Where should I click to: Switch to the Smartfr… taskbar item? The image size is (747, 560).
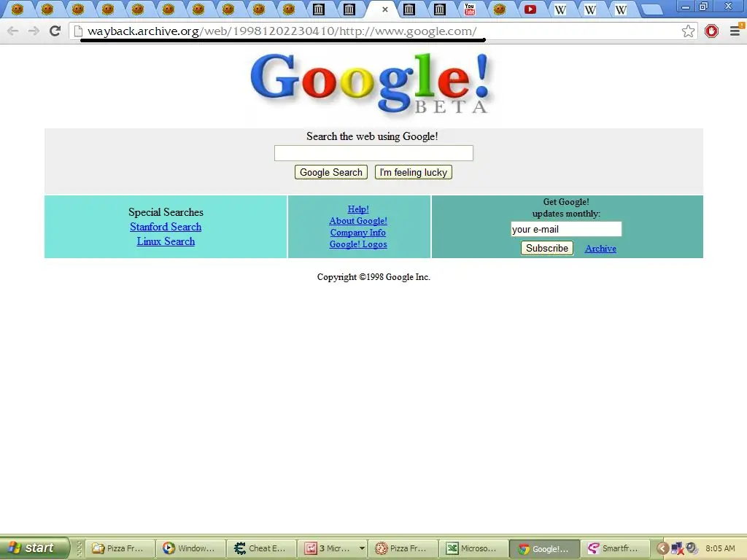tap(615, 548)
